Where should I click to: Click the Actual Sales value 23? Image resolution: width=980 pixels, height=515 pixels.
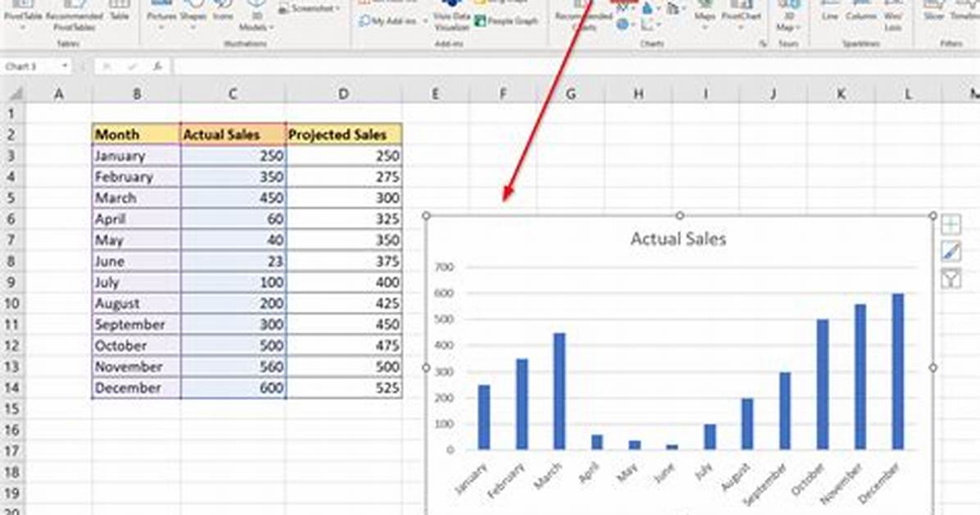click(x=234, y=261)
